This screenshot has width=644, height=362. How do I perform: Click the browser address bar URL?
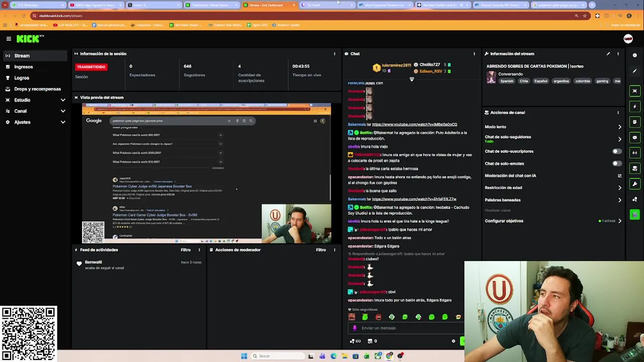60,16
